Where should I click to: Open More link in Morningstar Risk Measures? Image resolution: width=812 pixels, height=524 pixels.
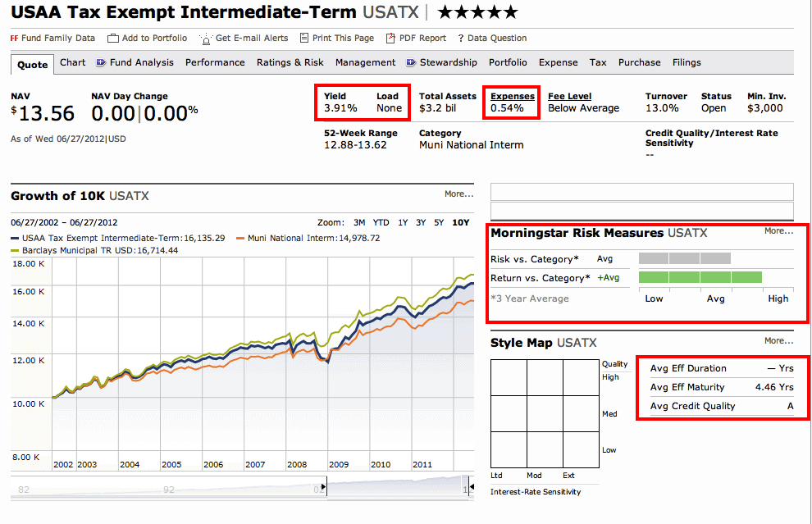779,231
